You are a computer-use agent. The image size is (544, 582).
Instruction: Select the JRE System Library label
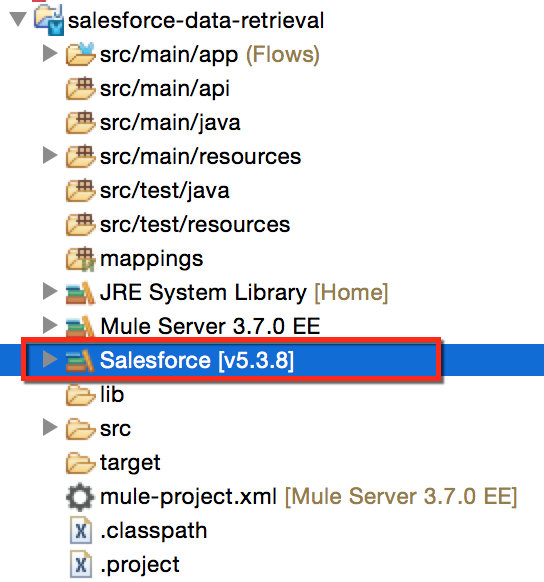click(x=203, y=293)
